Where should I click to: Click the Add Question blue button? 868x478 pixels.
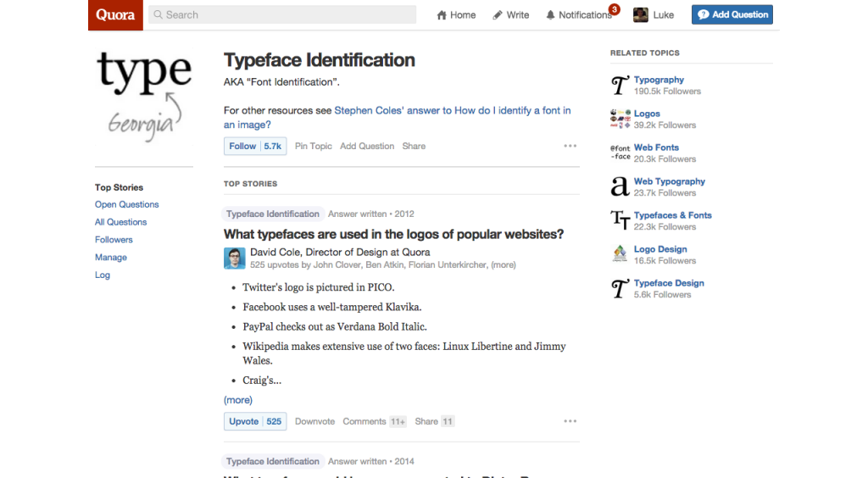(732, 15)
